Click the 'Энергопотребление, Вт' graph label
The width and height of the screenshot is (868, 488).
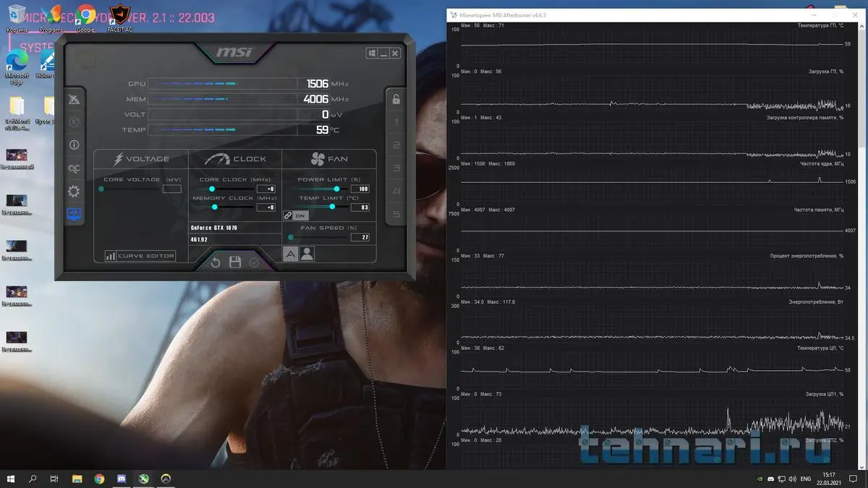click(816, 301)
